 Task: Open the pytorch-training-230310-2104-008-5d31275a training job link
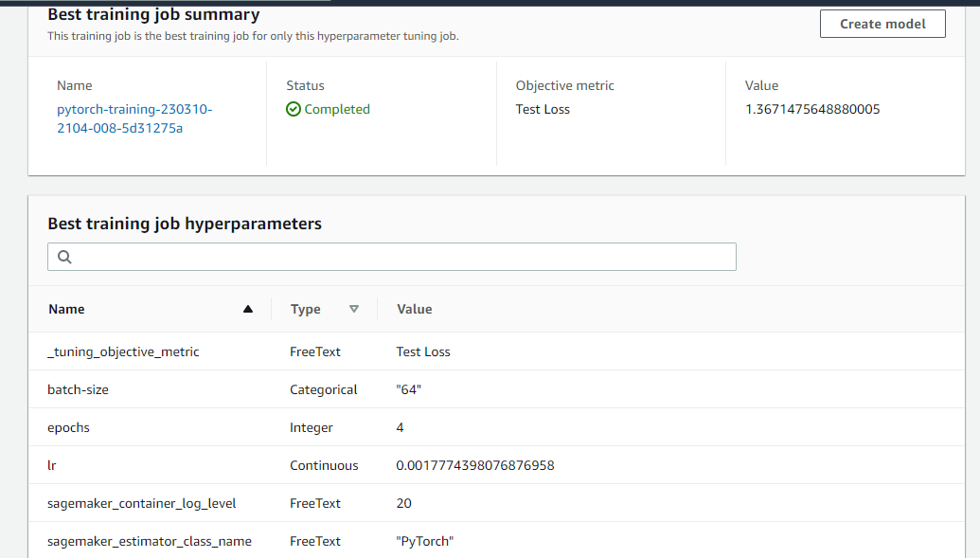[134, 117]
